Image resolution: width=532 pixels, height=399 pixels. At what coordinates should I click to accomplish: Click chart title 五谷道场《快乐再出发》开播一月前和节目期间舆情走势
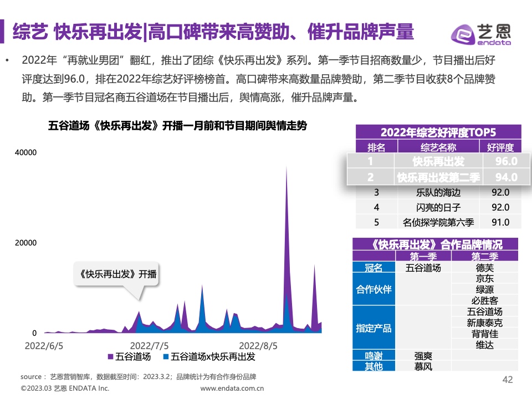click(x=177, y=126)
